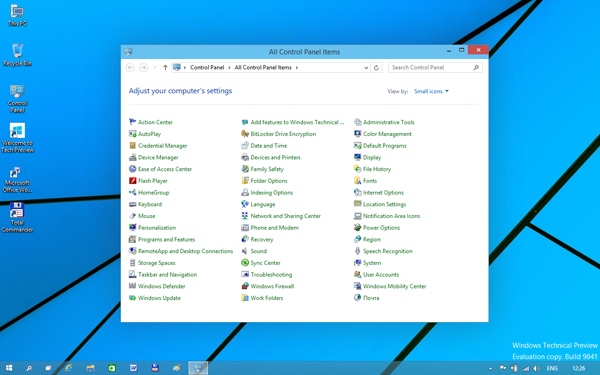Open the Credential Manager icon
Viewport: 600px width, 375px height.
coord(132,146)
